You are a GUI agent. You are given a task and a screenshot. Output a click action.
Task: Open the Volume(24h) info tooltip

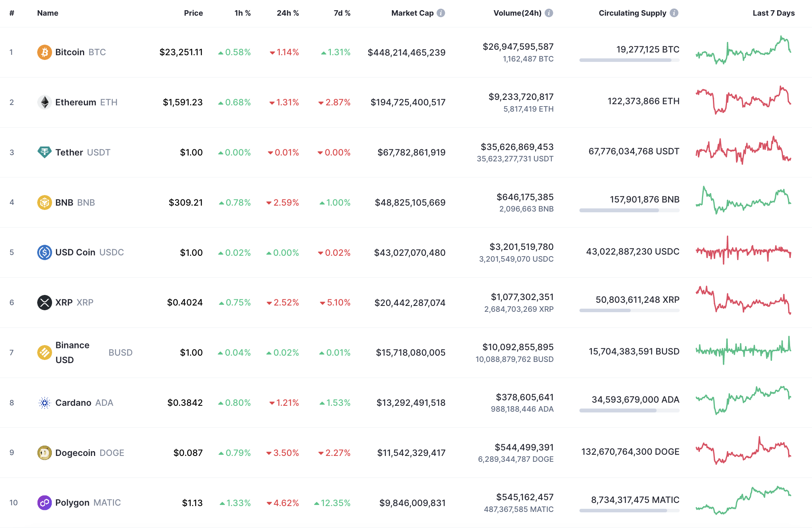tap(550, 12)
